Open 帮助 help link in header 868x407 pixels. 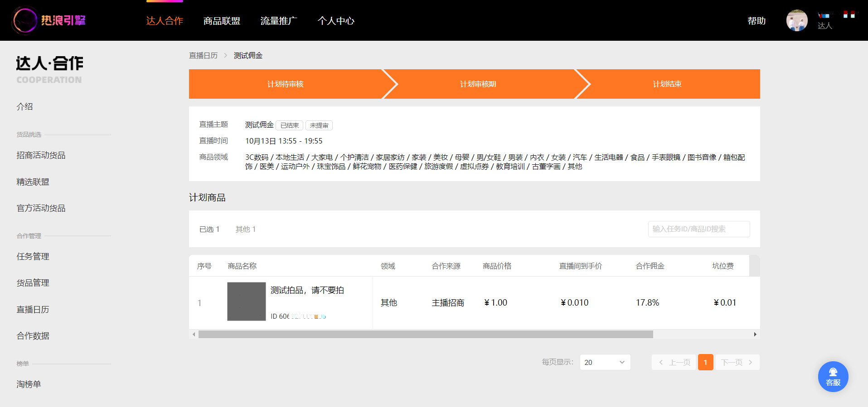click(x=756, y=21)
